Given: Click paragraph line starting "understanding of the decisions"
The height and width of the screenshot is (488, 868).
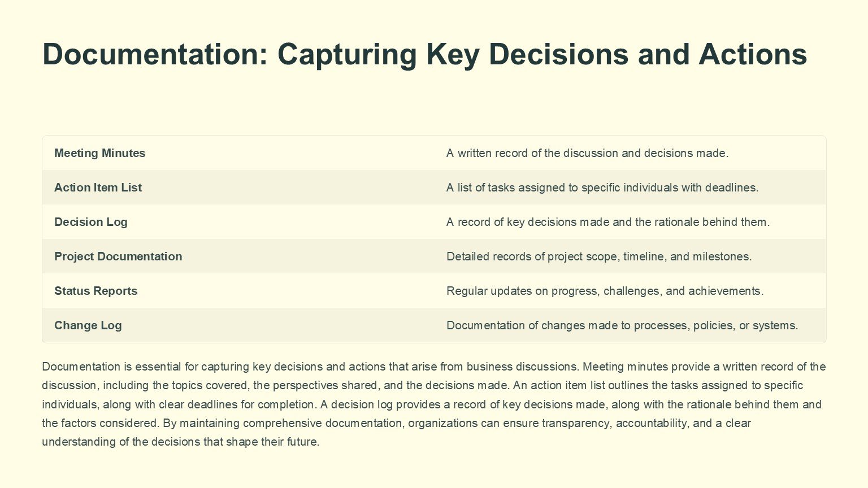Looking at the screenshot, I should coord(181,442).
